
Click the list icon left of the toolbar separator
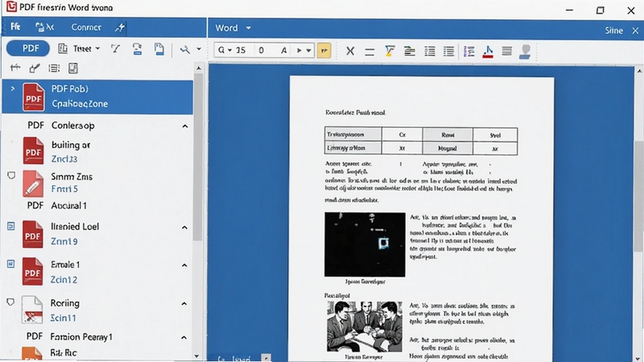point(448,51)
